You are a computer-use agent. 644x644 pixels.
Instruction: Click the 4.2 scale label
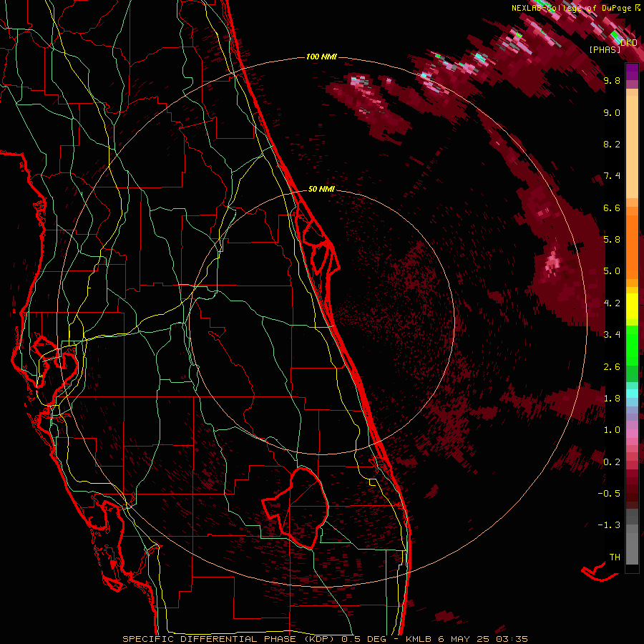[x=612, y=303]
